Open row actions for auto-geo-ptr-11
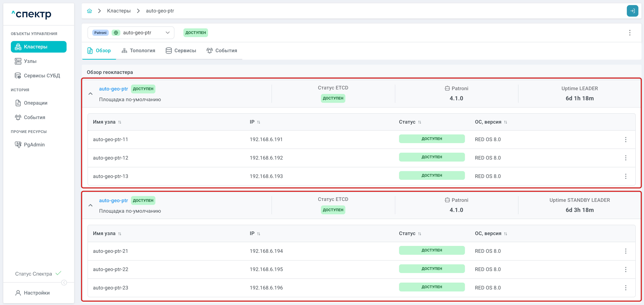The width and height of the screenshot is (644, 305). [626, 139]
